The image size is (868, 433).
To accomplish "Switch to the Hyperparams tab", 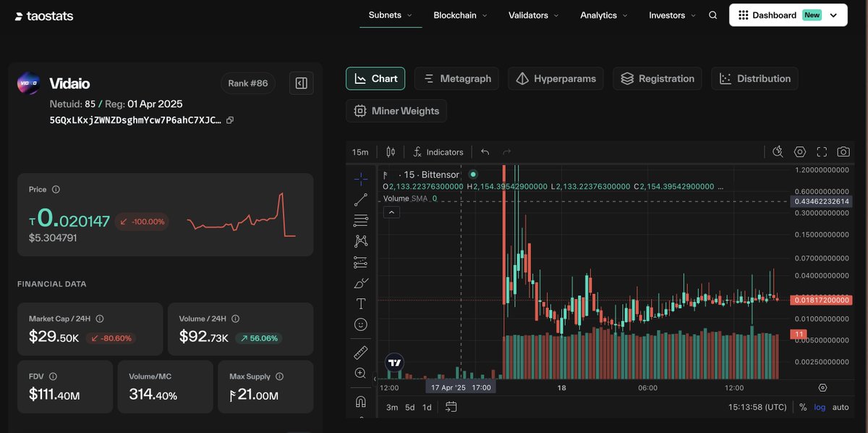I will coord(556,79).
